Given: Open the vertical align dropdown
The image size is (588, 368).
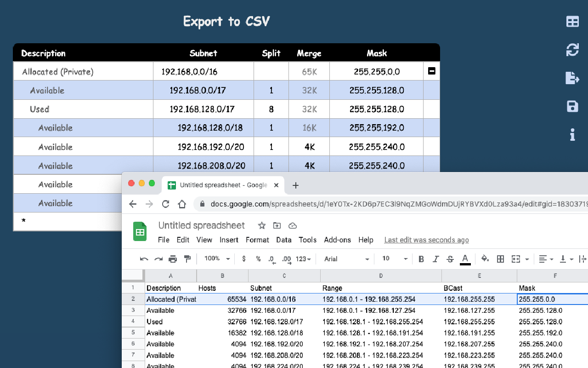Looking at the screenshot, I should [566, 259].
